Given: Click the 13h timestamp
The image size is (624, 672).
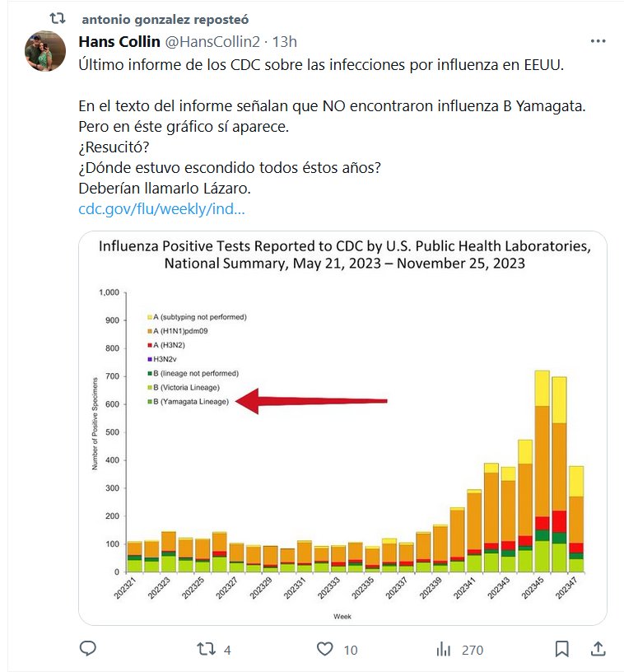Looking at the screenshot, I should click(285, 41).
